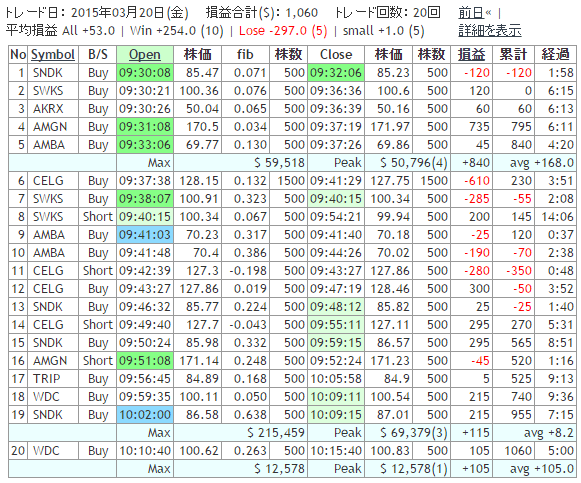Select CELG symbol in row 6
The height and width of the screenshot is (483, 581).
point(48,181)
